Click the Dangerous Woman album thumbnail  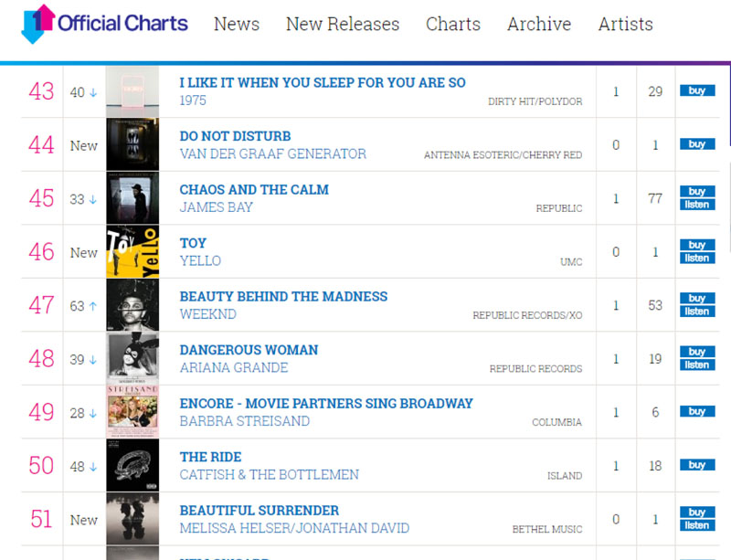click(132, 358)
